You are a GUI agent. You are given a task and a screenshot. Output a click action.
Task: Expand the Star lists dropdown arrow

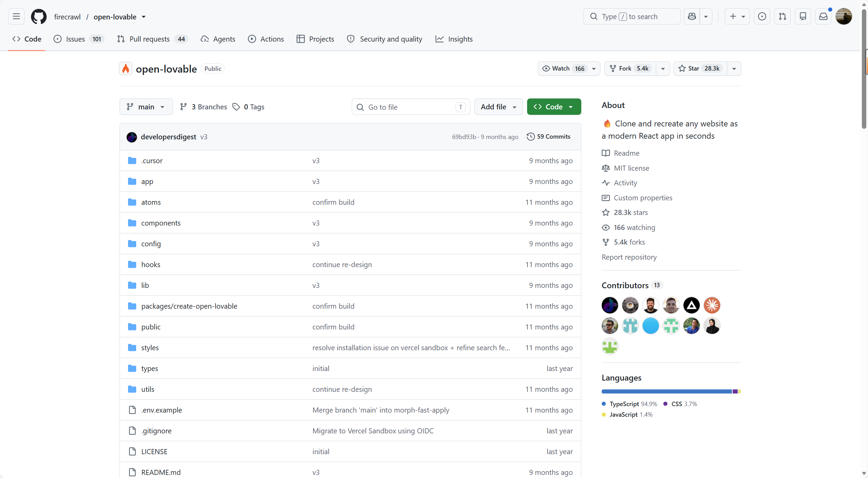pyautogui.click(x=734, y=68)
